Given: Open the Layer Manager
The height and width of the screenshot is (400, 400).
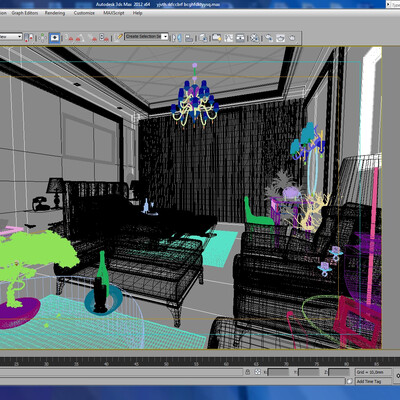Looking at the screenshot, I should tap(203, 38).
